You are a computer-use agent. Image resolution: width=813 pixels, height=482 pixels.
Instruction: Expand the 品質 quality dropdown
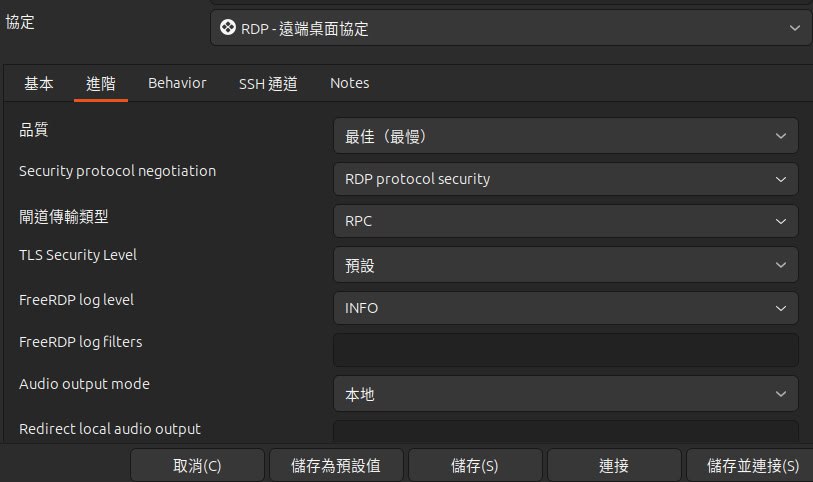(x=565, y=136)
